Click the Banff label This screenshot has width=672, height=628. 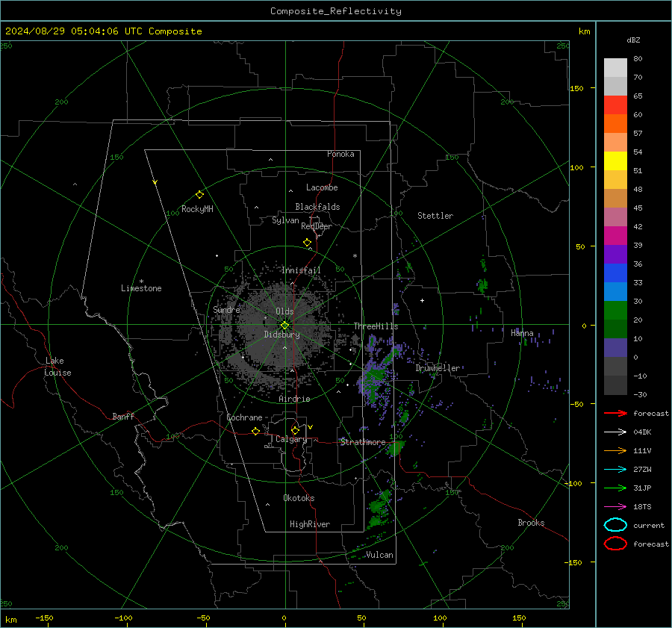(x=123, y=417)
